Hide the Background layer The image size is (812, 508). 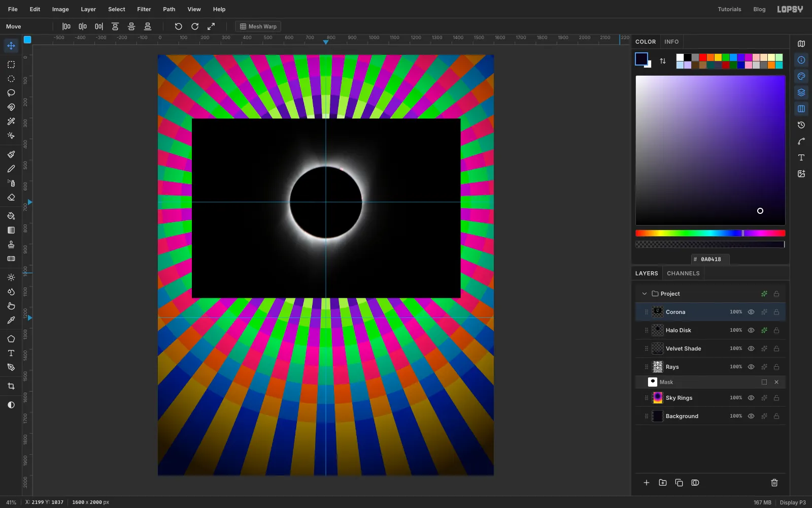[751, 416]
